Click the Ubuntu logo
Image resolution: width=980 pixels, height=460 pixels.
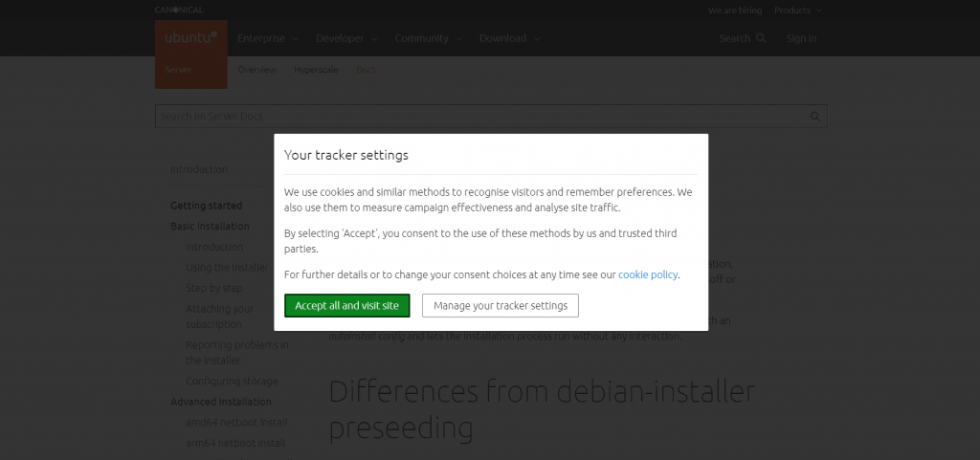coord(190,38)
